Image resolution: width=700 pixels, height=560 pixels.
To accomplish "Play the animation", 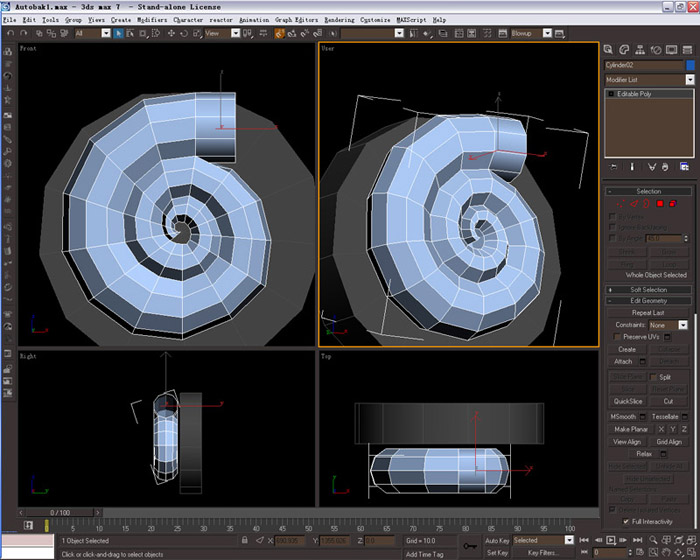I will pos(610,540).
